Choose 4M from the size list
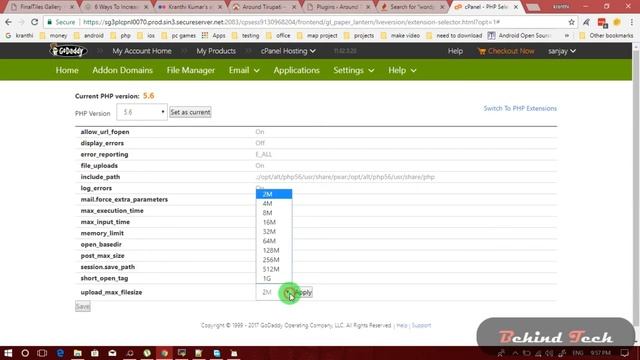Screen dimensions: 640x360 click(274, 203)
